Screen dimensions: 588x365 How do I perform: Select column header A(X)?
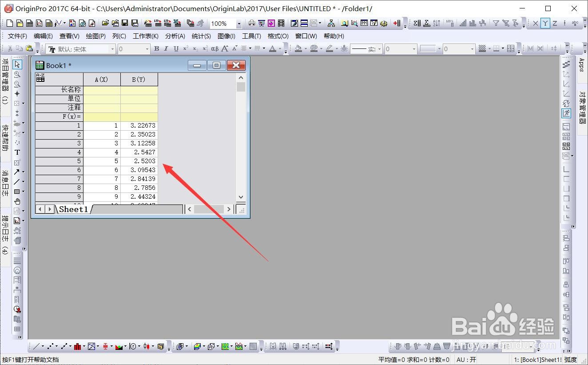coord(102,80)
